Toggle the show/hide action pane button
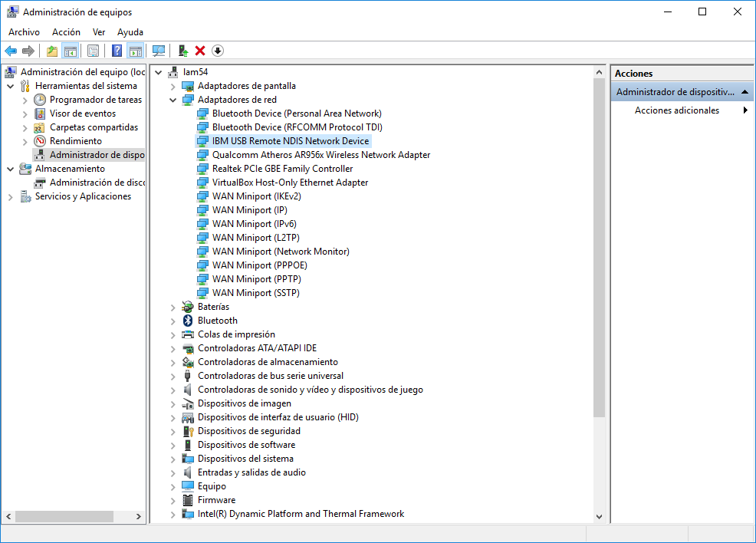The image size is (756, 543). (136, 51)
